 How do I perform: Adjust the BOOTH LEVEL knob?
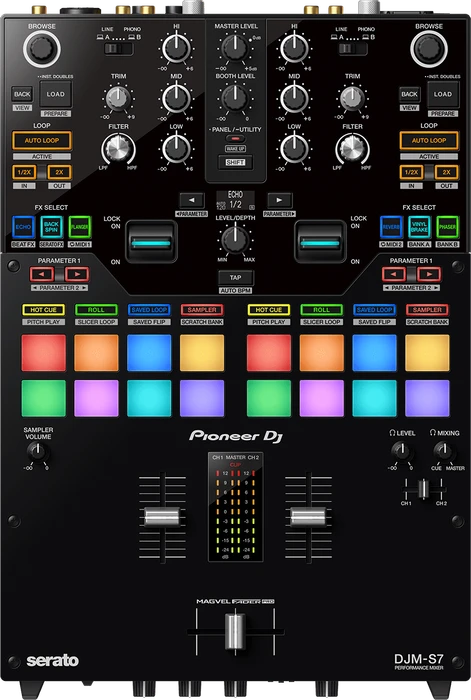[x=235, y=98]
